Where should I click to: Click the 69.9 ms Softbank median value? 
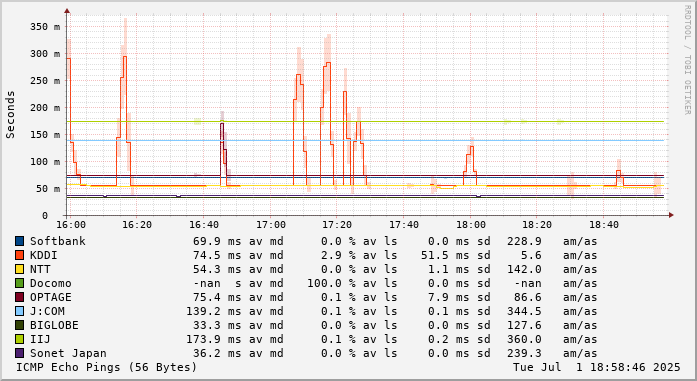click(x=217, y=241)
